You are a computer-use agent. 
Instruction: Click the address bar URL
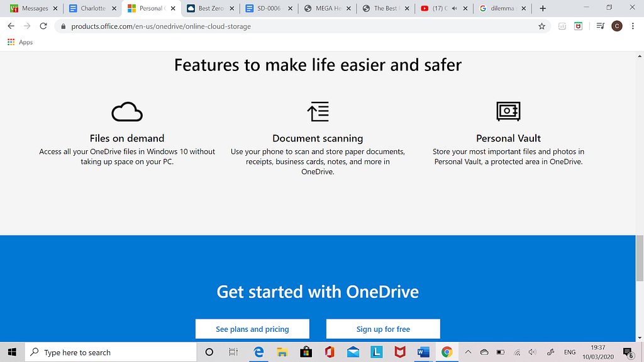[161, 26]
